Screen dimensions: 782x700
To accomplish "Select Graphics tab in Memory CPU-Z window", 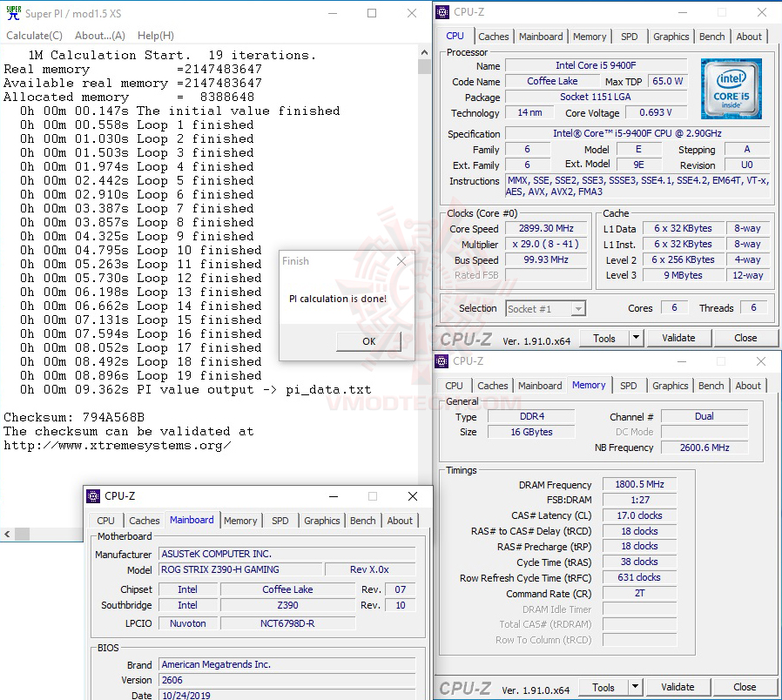I will 670,386.
